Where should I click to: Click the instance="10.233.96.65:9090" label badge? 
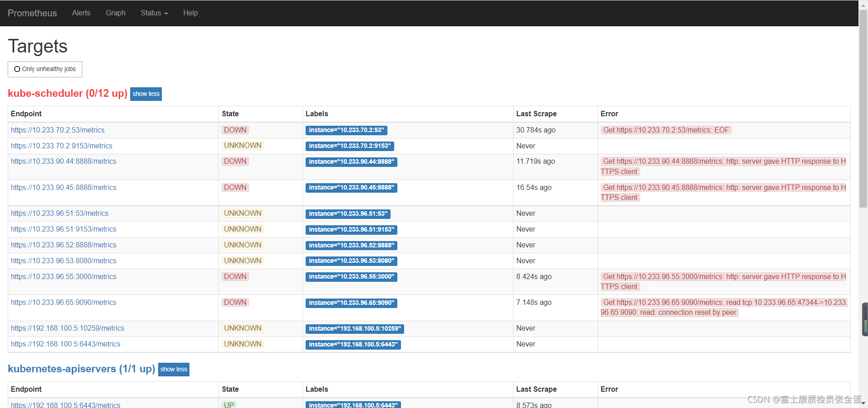[351, 303]
